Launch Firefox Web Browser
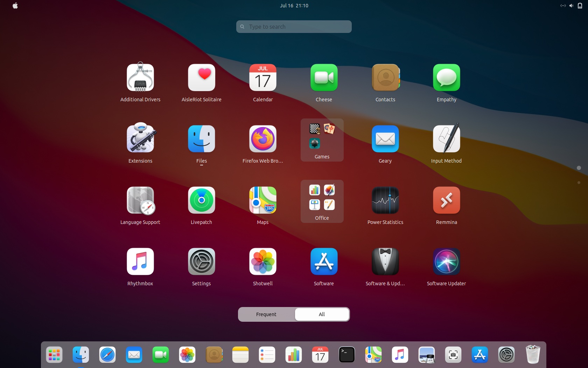Viewport: 588px width, 368px height. click(263, 139)
